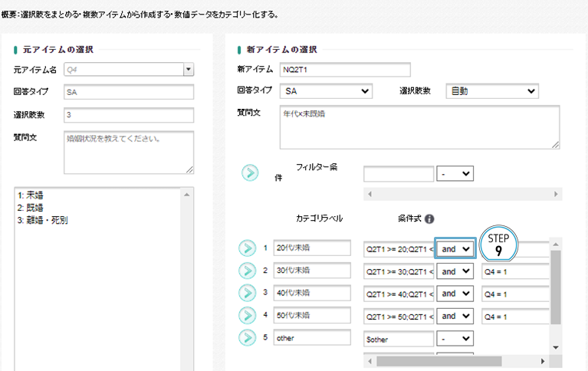Click the arrow icon next to 50代未婚
This screenshot has height=371, width=588.
248,316
